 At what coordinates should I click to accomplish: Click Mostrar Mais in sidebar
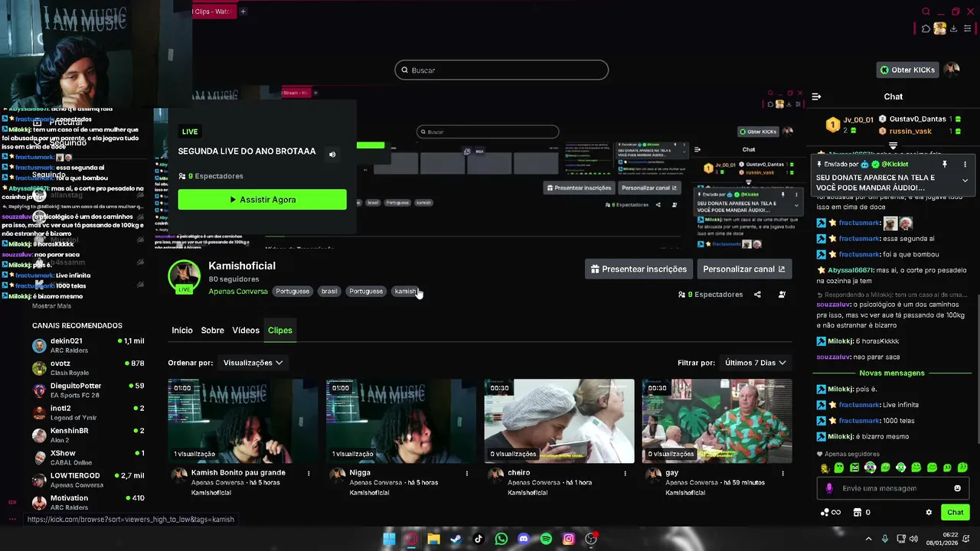click(51, 306)
